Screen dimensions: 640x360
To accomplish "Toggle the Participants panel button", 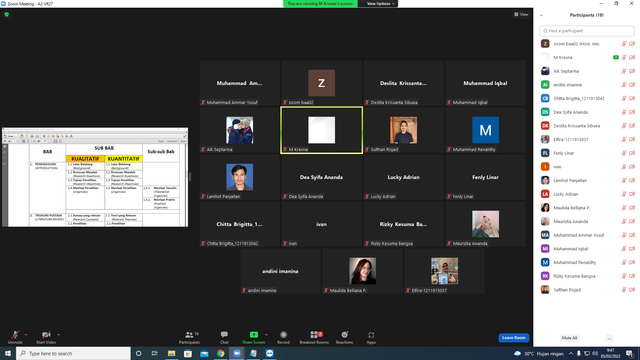I will [x=189, y=337].
